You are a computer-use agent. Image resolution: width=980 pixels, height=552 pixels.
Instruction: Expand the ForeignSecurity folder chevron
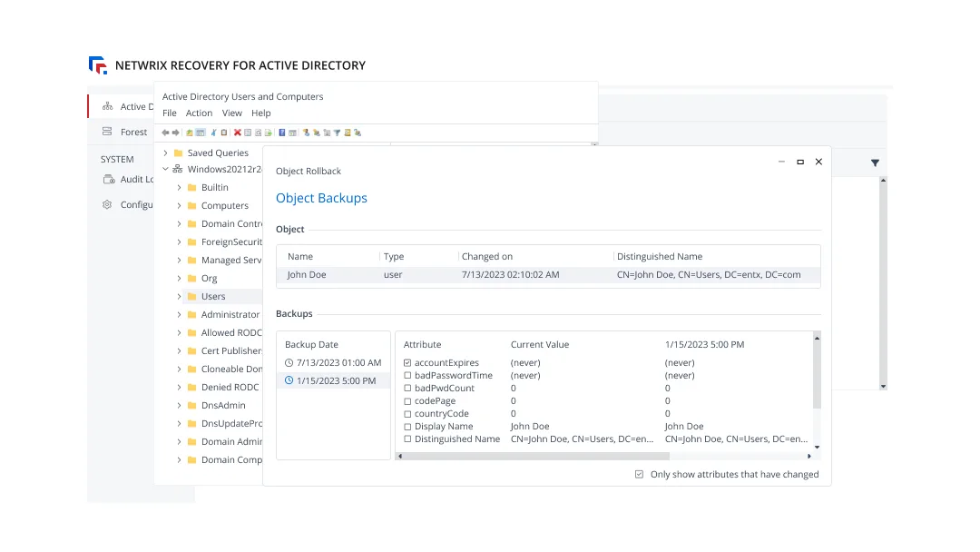point(179,241)
